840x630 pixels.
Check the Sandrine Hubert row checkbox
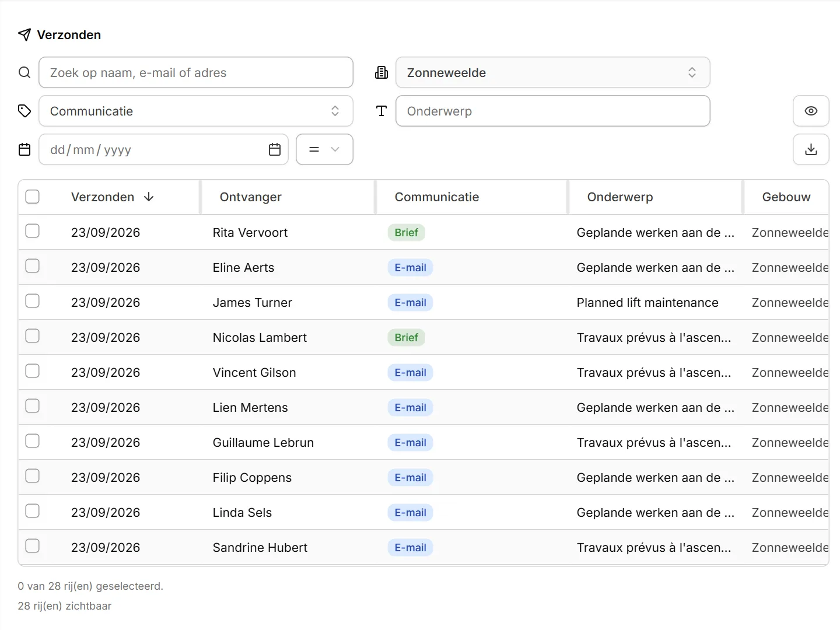[33, 546]
